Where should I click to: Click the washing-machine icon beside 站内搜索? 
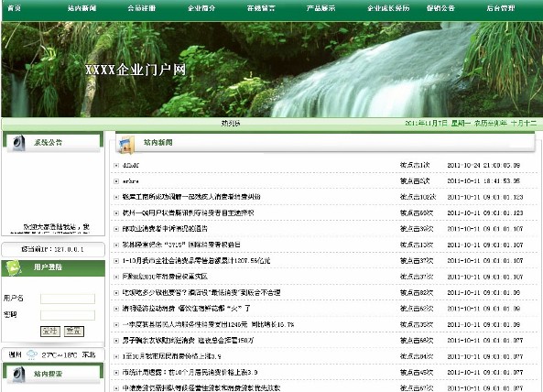coord(18,375)
